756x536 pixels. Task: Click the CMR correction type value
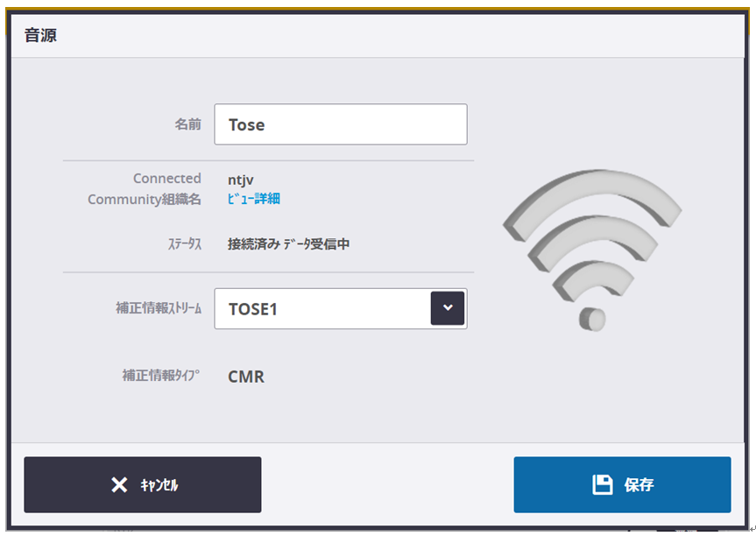click(246, 377)
